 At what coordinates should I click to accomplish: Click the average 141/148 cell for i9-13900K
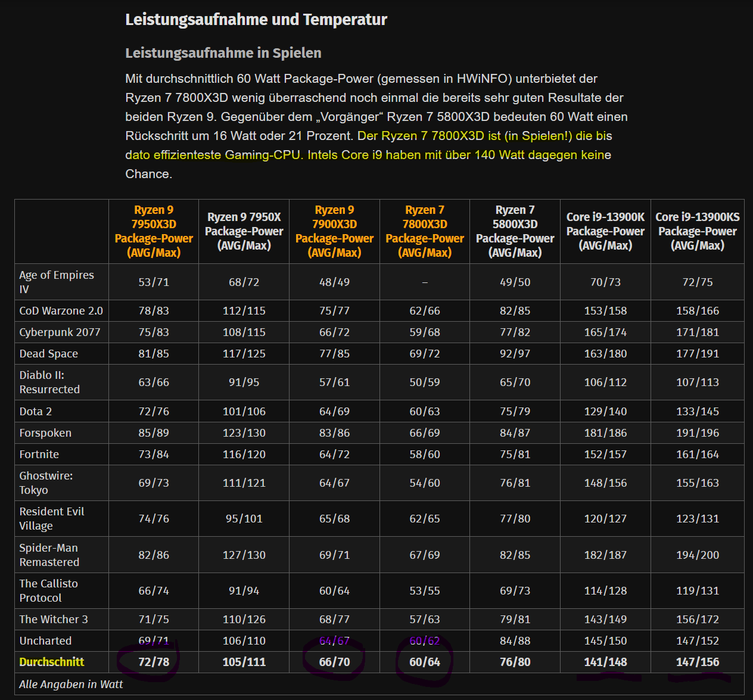click(605, 662)
